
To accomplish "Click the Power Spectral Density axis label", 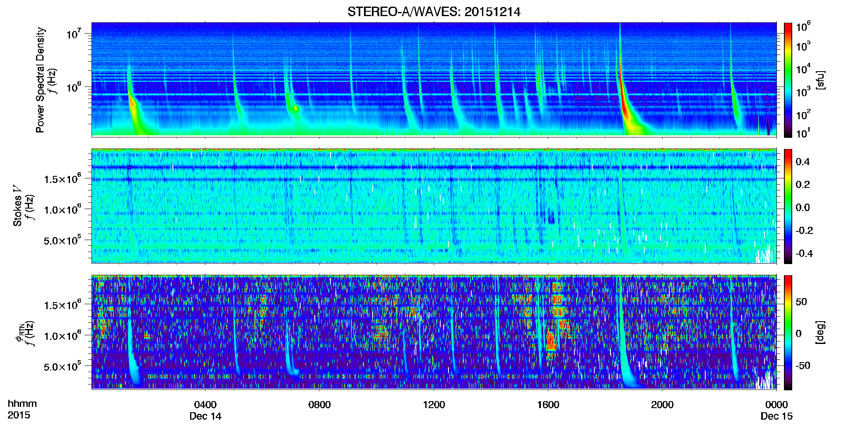I will [x=40, y=80].
